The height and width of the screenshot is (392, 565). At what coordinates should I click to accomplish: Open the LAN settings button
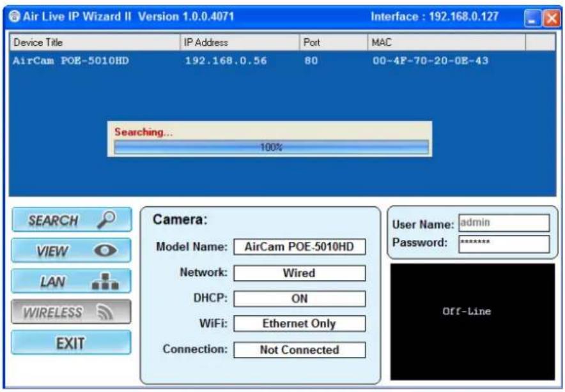pos(72,281)
